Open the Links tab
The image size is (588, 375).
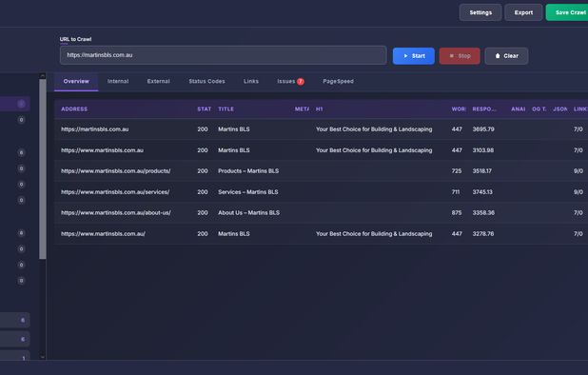[251, 81]
